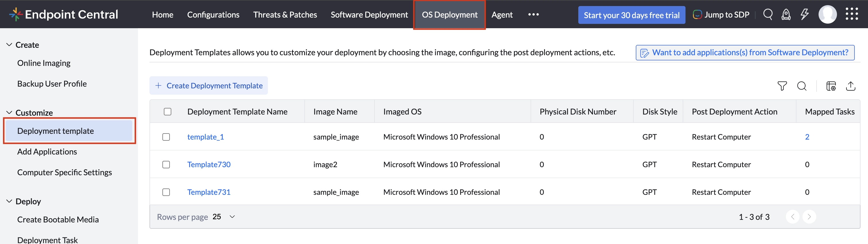This screenshot has width=868, height=244.
Task: Click Restart Computer in Template730 row
Action: coord(721,164)
